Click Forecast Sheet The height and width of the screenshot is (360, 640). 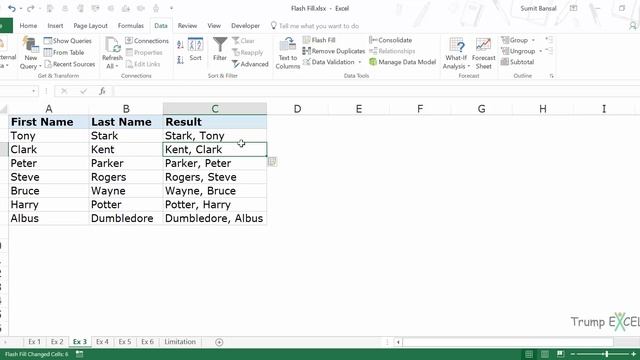coord(484,53)
